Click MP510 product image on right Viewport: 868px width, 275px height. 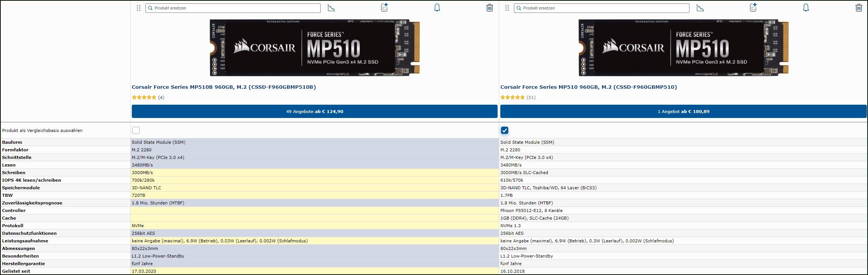click(684, 48)
